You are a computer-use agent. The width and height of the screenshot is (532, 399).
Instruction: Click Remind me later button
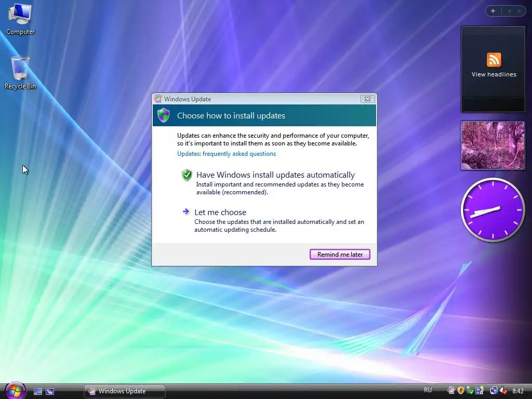pos(340,255)
